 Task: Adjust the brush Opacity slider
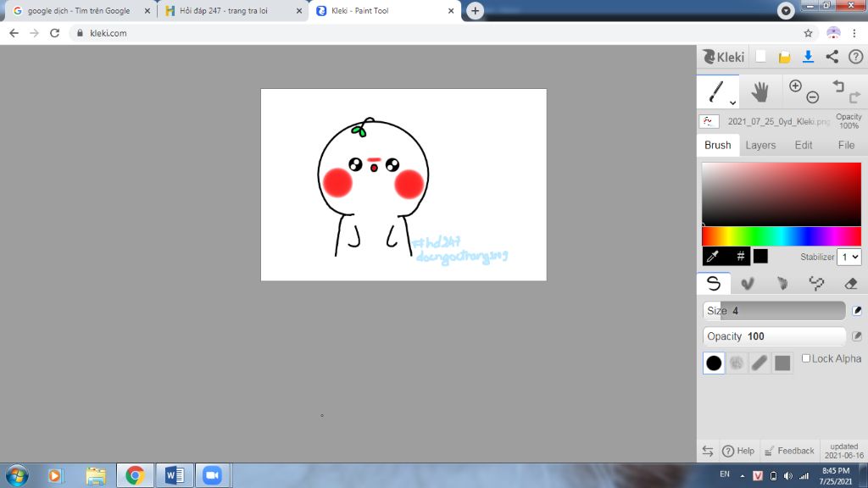pos(774,335)
